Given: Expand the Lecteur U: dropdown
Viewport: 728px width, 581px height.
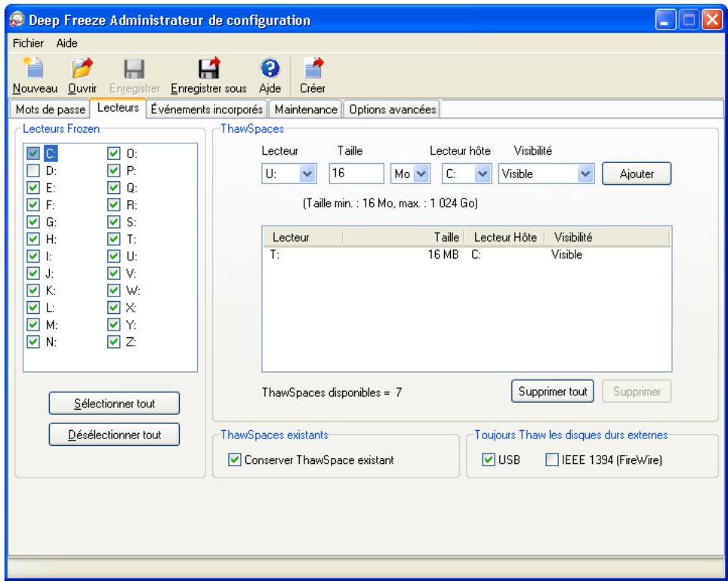Looking at the screenshot, I should pyautogui.click(x=307, y=174).
